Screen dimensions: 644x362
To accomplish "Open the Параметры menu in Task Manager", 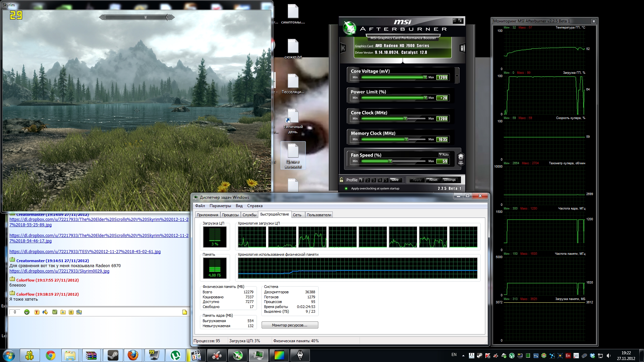I will (x=220, y=206).
